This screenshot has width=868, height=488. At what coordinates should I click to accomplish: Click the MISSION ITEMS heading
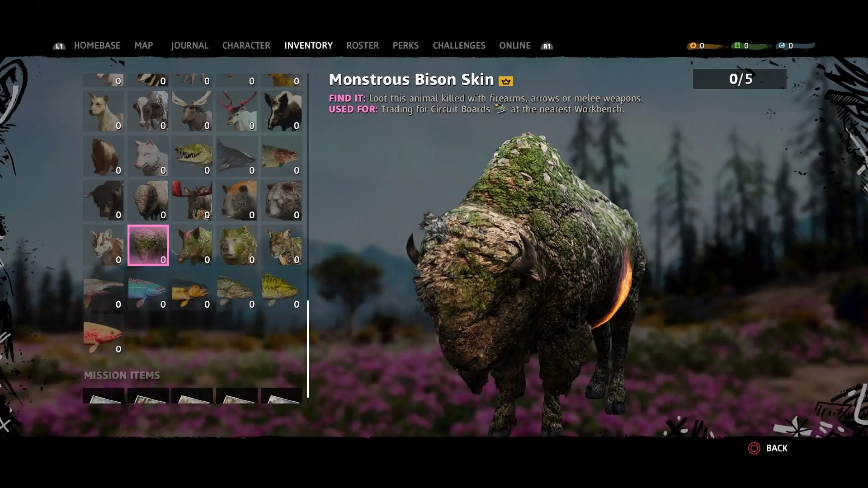click(x=122, y=375)
